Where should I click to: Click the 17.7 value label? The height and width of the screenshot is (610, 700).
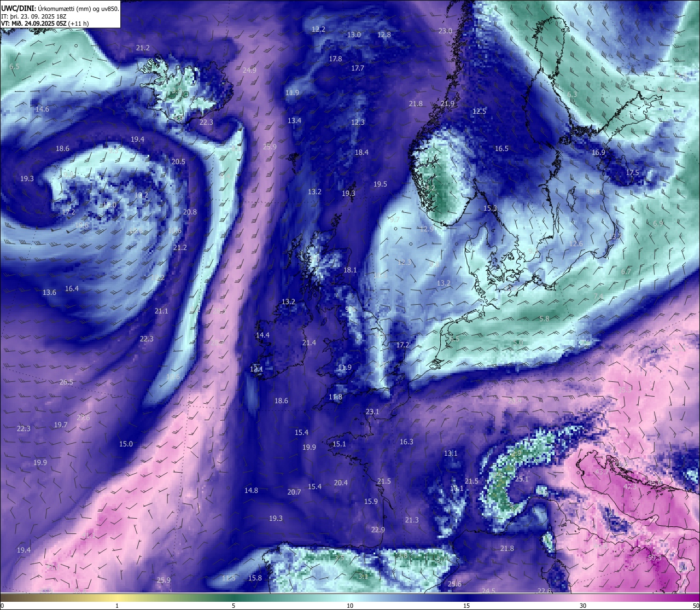(358, 68)
